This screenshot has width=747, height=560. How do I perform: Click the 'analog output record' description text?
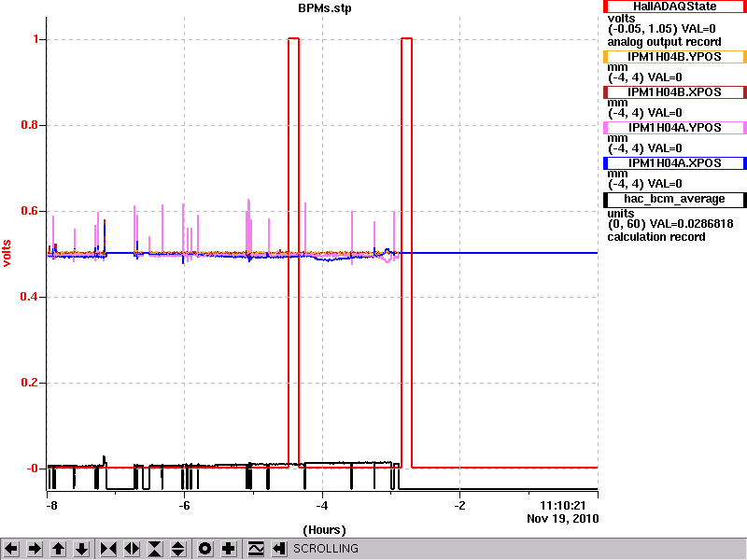pos(664,42)
